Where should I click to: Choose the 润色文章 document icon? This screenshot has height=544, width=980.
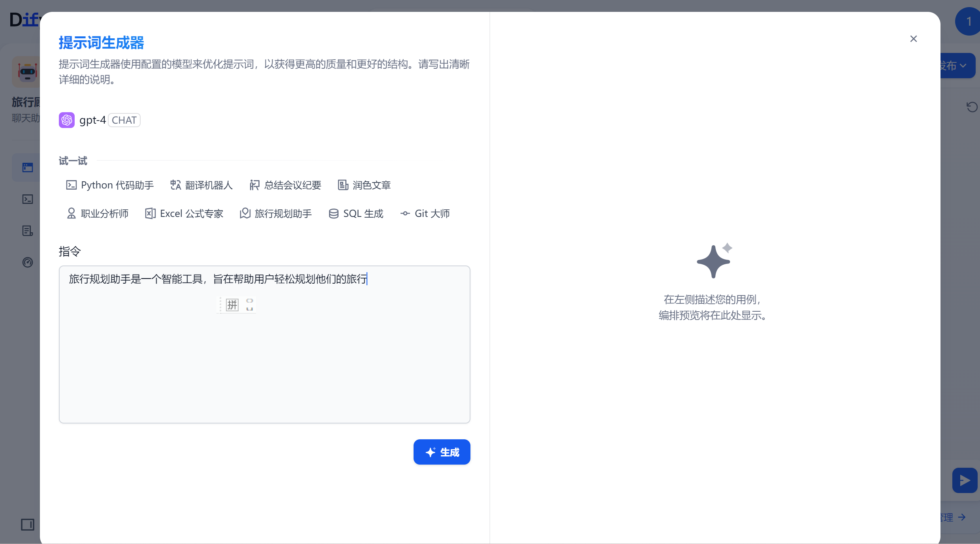[x=343, y=185]
